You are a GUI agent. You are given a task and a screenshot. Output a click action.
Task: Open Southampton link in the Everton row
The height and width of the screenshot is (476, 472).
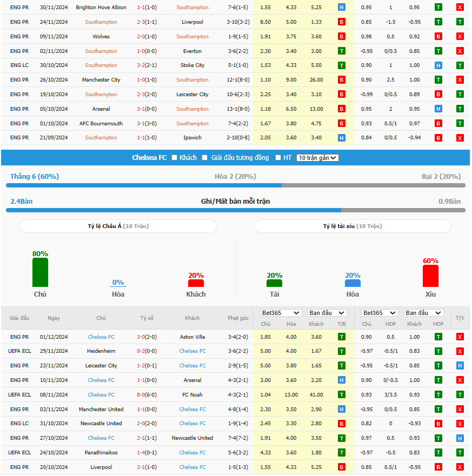point(101,51)
